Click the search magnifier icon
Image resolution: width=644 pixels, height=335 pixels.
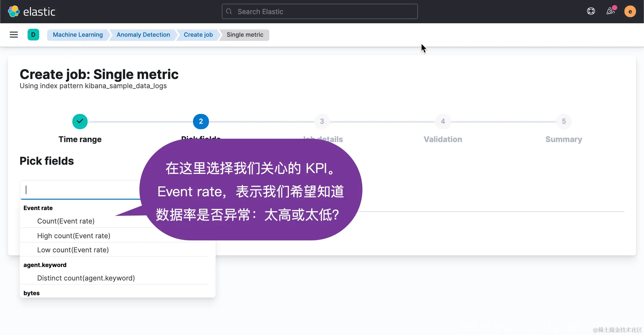pyautogui.click(x=229, y=12)
